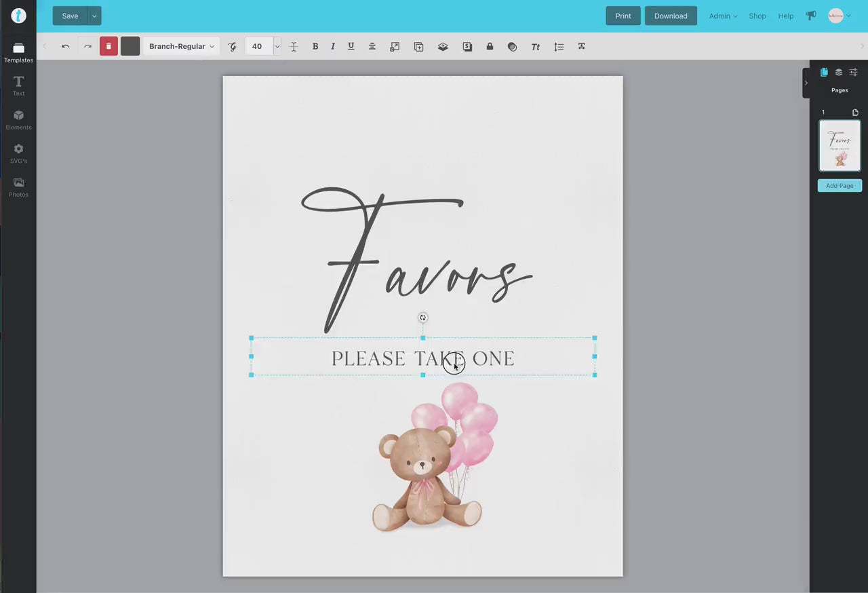
Task: Click the Print button
Action: [623, 16]
